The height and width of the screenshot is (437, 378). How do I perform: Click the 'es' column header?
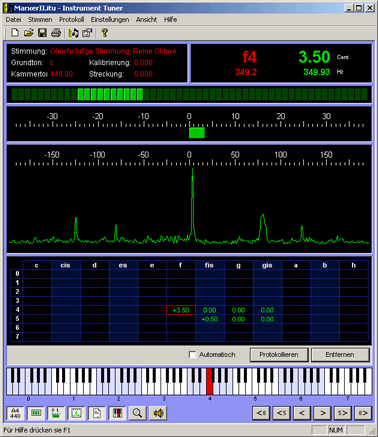click(x=123, y=265)
